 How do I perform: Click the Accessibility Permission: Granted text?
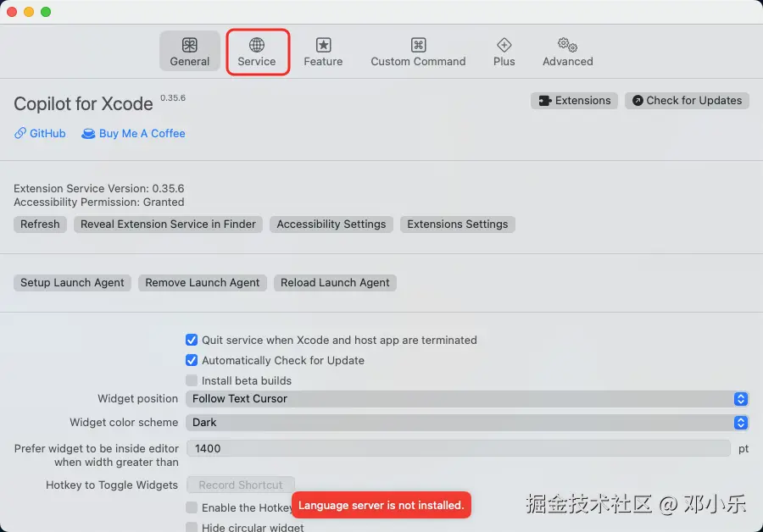click(x=99, y=202)
